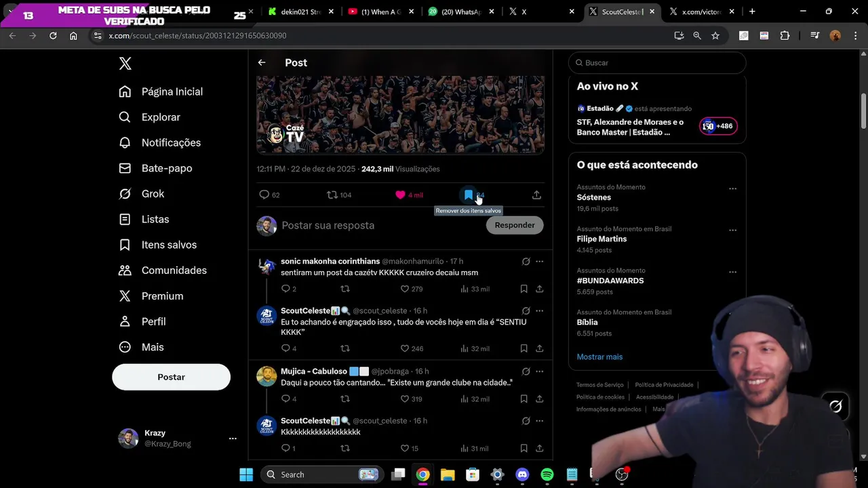Like the reply with 279 likes
The height and width of the screenshot is (488, 868).
click(x=405, y=289)
